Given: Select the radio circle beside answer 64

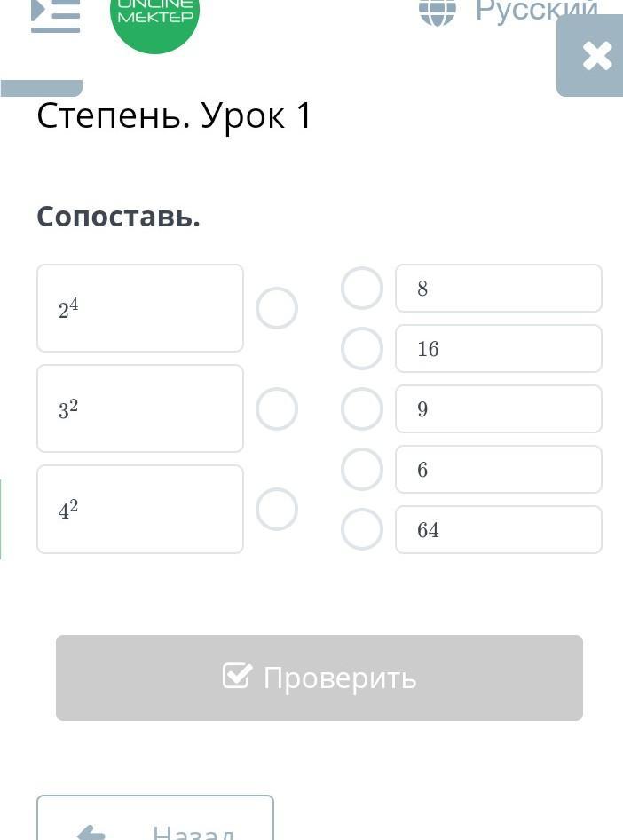Looking at the screenshot, I should coord(362,530).
